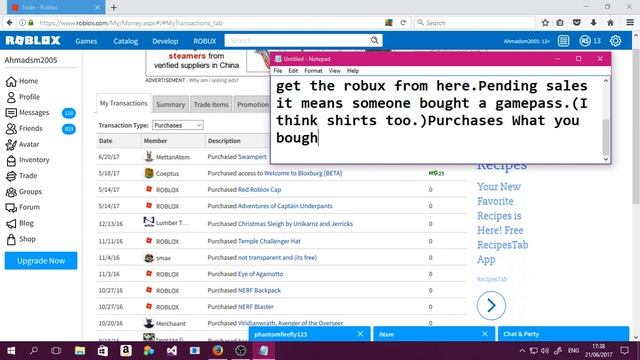The width and height of the screenshot is (640, 360).
Task: Show hidden system tray icons chevron
Action: [x=522, y=351]
